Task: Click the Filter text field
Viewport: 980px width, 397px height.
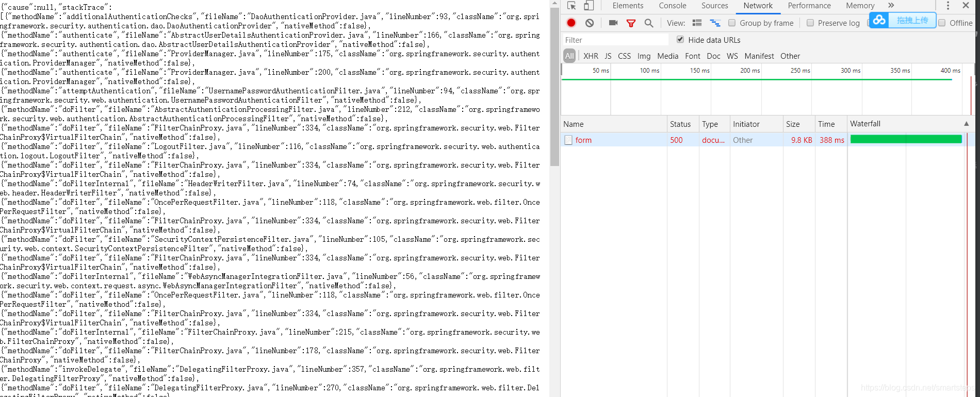Action: pos(615,40)
